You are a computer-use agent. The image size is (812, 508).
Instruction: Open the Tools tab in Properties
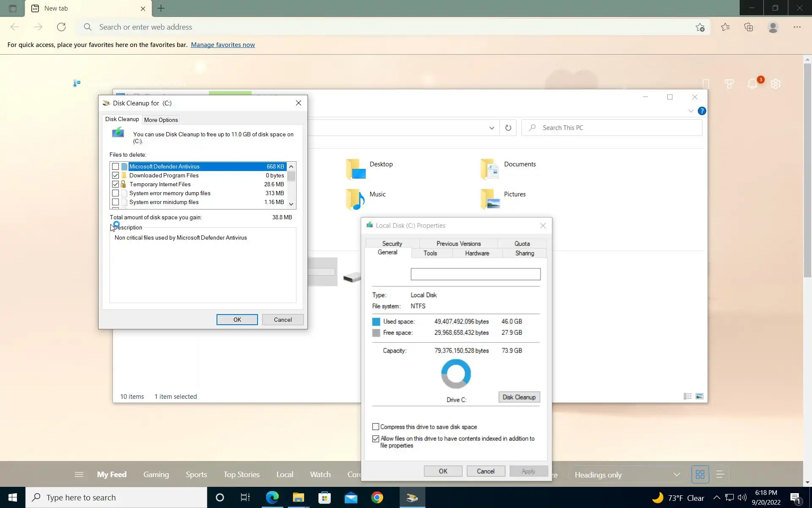430,253
